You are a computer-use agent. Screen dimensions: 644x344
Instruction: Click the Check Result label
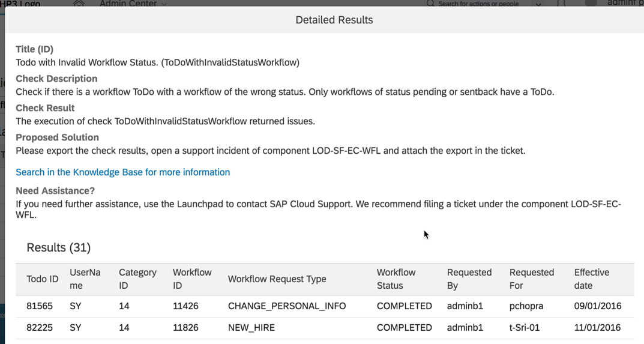click(x=45, y=108)
